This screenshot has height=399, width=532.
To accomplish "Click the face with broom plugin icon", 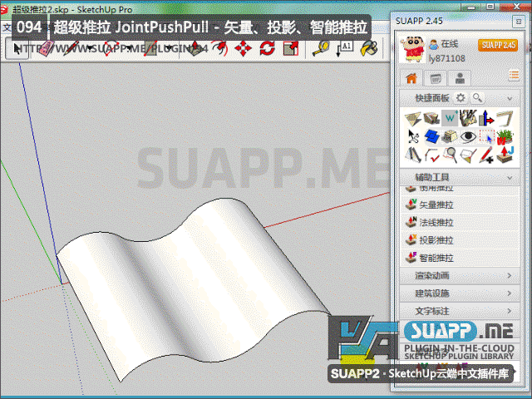I will click(x=468, y=155).
